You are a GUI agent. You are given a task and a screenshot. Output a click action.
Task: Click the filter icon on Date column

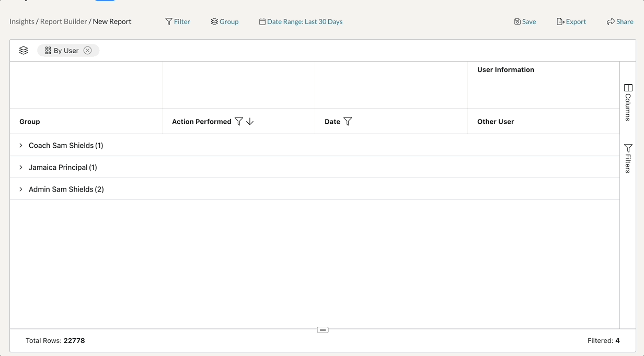(x=348, y=122)
